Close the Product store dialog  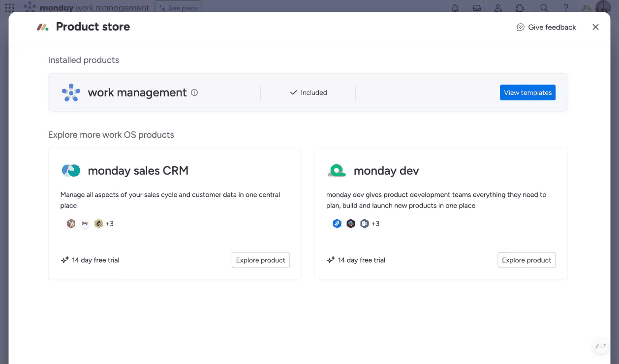point(595,27)
